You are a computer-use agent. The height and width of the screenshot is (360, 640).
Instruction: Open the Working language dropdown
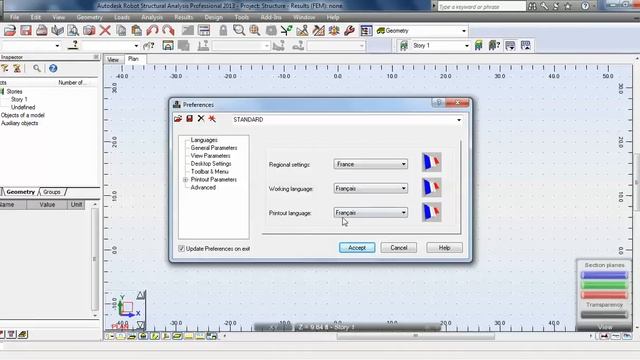click(x=371, y=189)
